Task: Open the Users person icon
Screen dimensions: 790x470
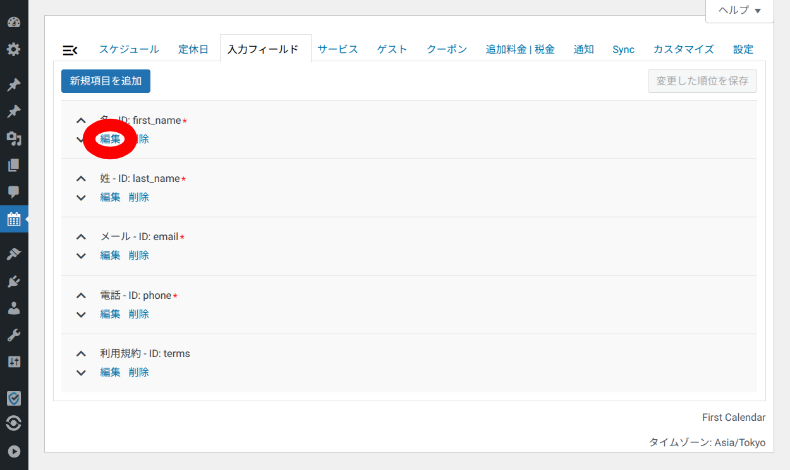Action: [x=14, y=308]
